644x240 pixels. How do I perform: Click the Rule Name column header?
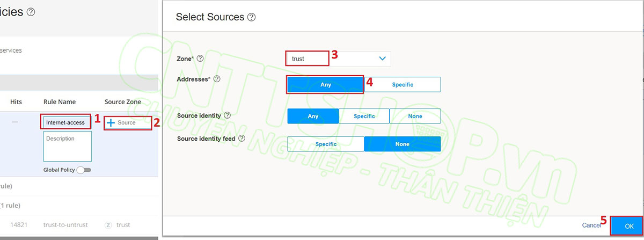60,102
